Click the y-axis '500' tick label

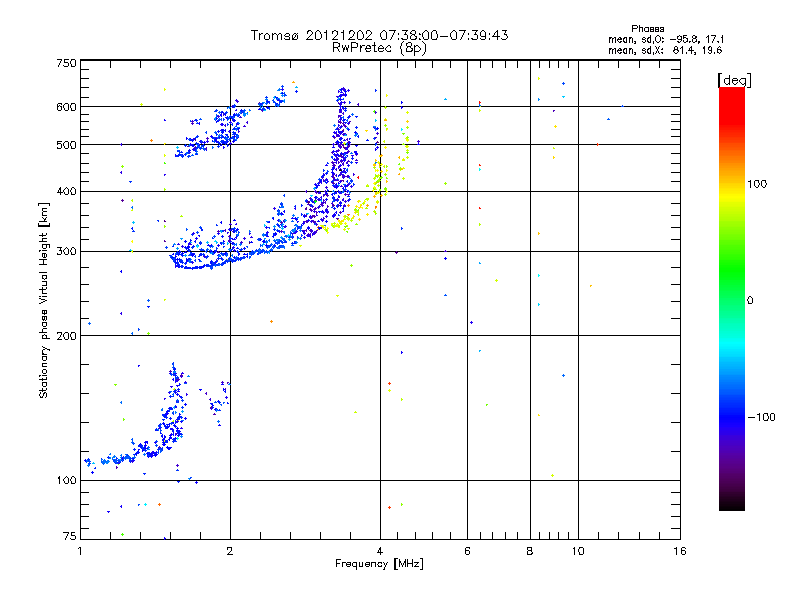(66, 145)
